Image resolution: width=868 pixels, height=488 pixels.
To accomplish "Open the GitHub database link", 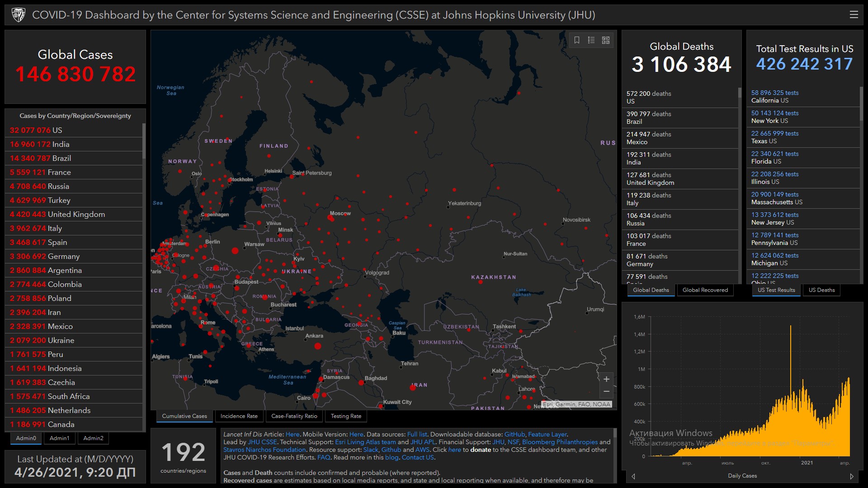I will click(x=514, y=434).
